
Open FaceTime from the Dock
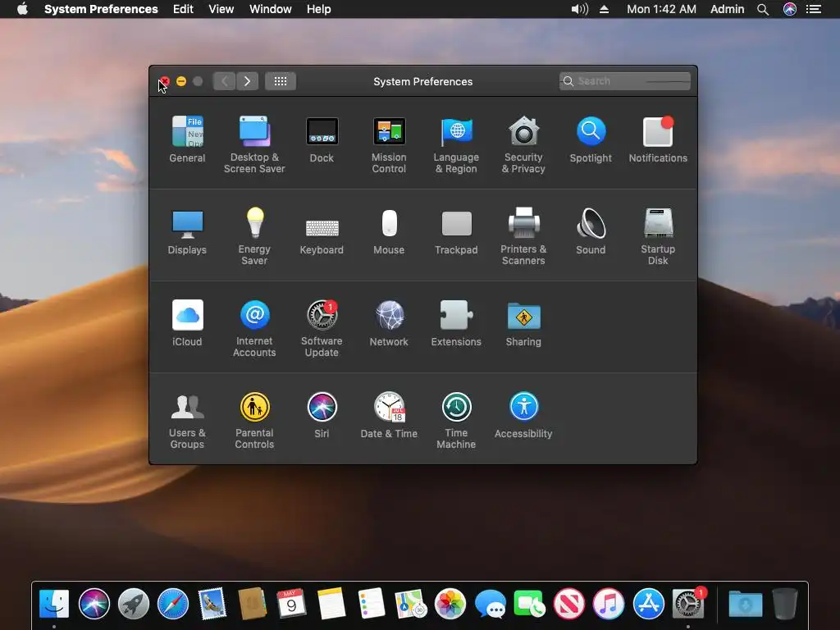tap(529, 604)
